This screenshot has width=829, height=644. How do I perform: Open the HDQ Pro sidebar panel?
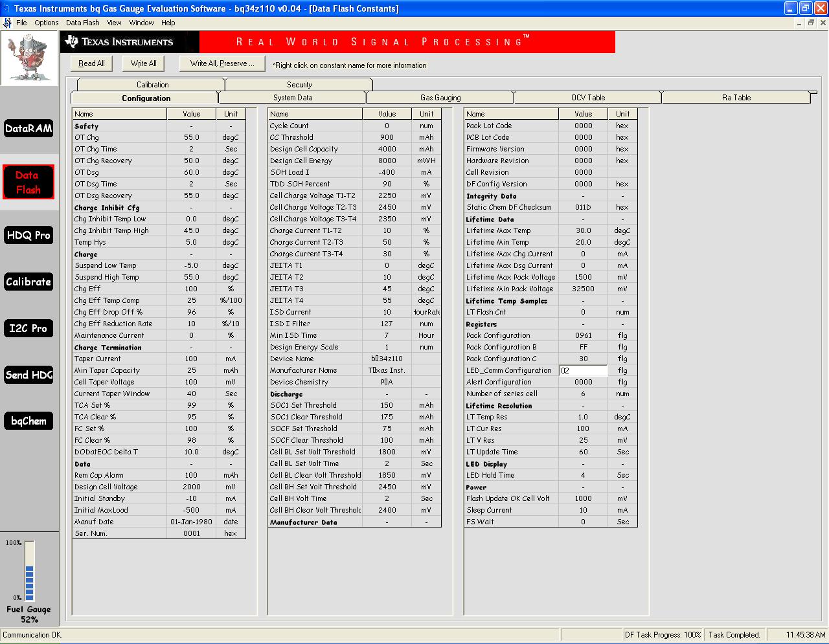(x=28, y=235)
